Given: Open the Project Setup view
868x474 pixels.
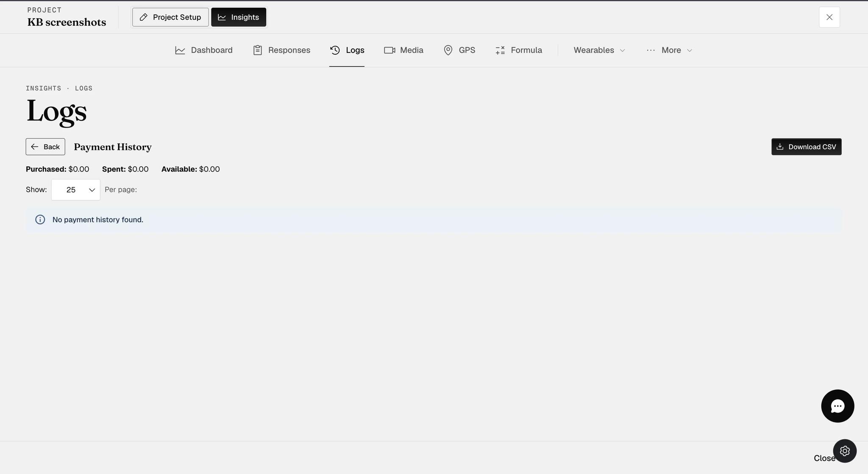Looking at the screenshot, I should coord(170,17).
